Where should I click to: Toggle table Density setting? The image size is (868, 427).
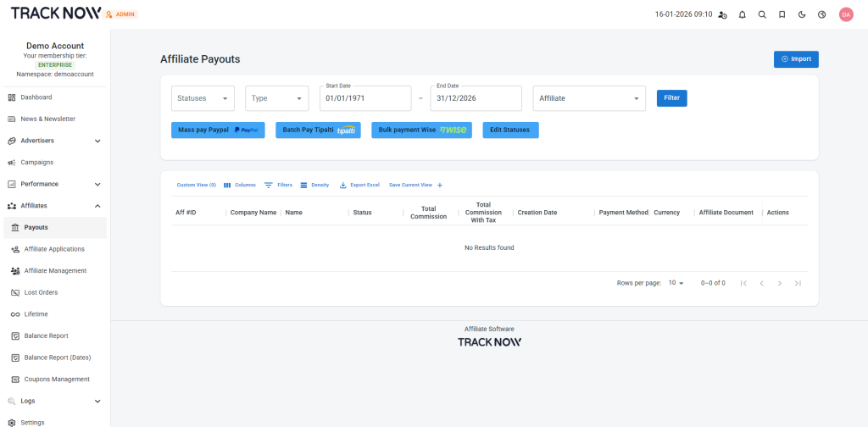pos(314,185)
